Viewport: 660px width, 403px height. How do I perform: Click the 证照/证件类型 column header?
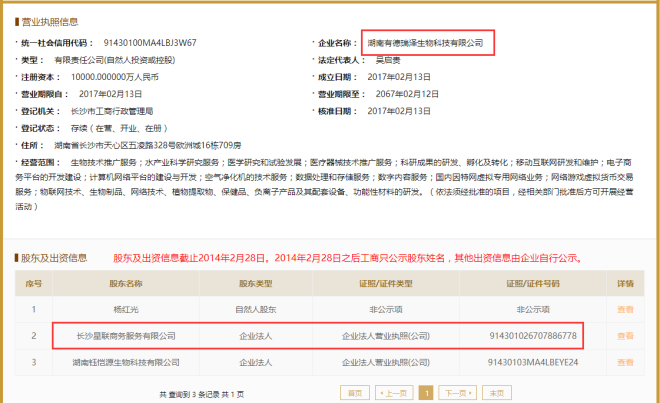tap(386, 283)
